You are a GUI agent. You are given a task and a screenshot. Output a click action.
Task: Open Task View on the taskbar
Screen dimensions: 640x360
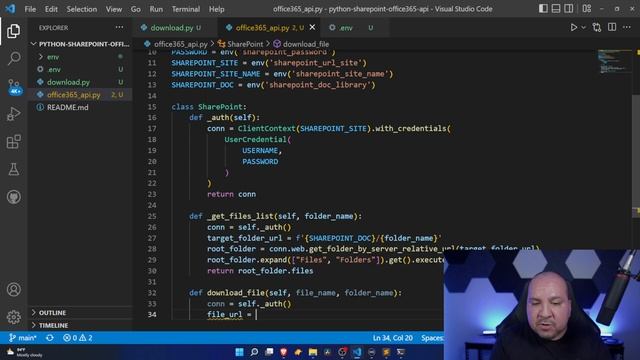[x=269, y=352]
